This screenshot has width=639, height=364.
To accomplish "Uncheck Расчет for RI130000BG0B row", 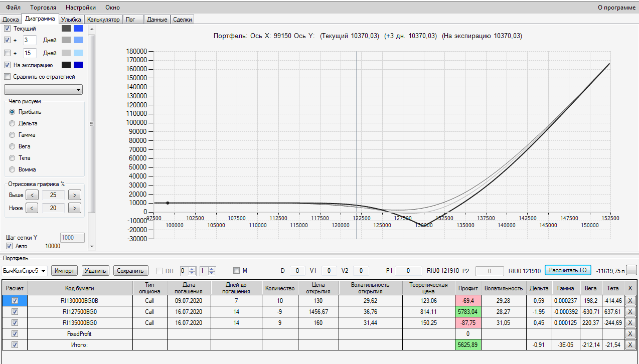I will tap(15, 300).
